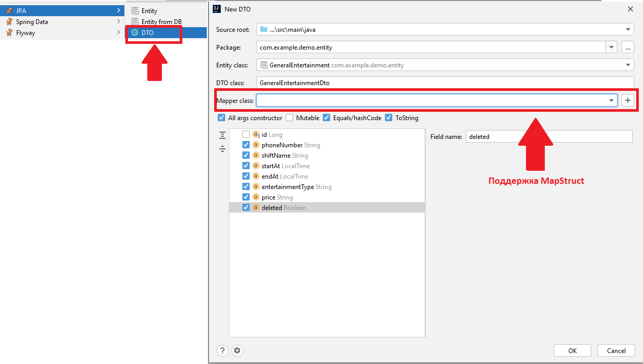
Task: Click into the Field name input
Action: coord(549,136)
